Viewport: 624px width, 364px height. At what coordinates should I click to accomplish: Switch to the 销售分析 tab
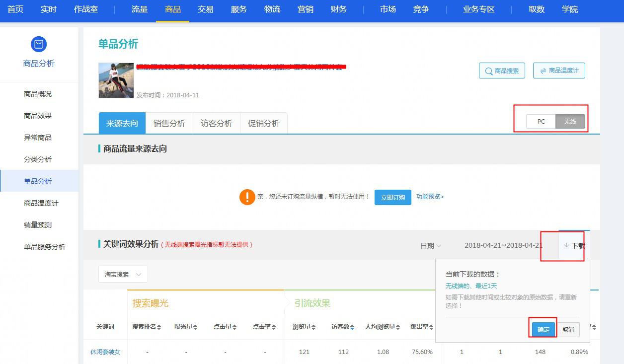click(x=169, y=123)
